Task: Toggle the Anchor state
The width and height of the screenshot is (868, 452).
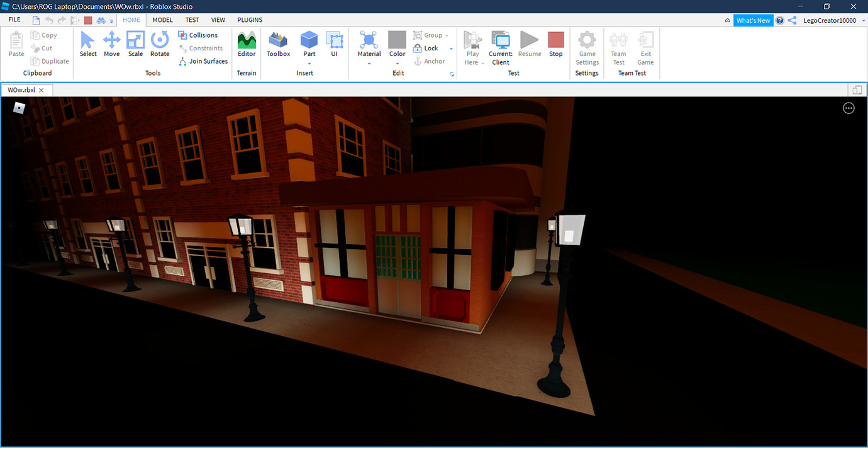Action: 430,61
